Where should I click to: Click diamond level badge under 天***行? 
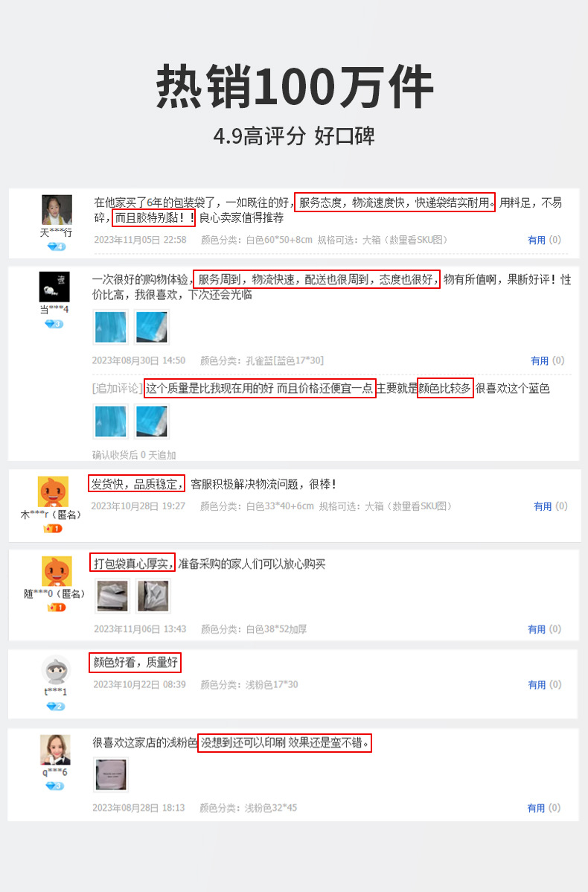[57, 246]
